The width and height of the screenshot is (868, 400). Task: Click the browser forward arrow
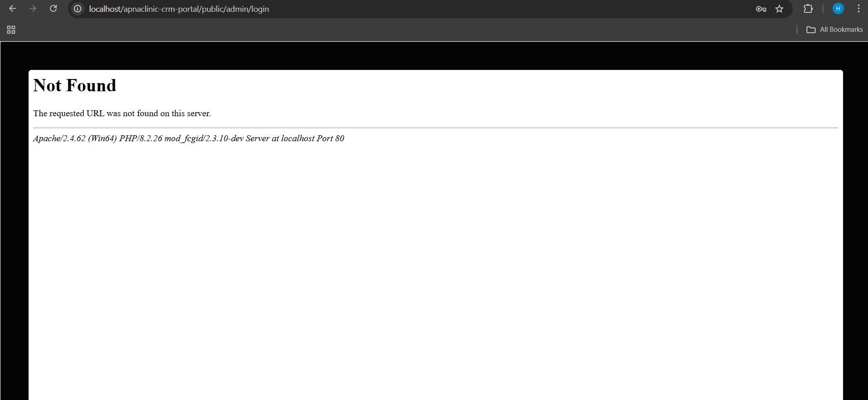click(33, 9)
